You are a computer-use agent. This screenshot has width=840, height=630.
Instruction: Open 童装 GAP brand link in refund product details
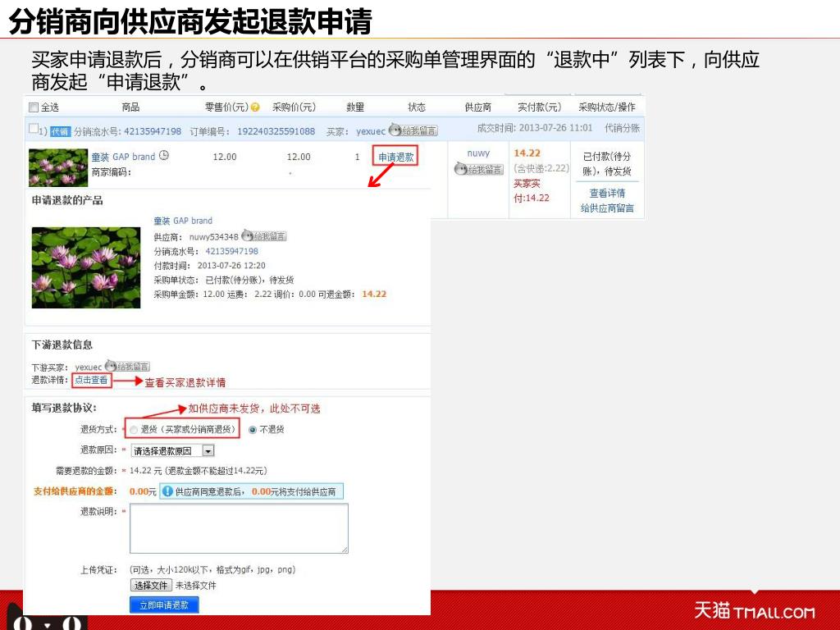tap(183, 221)
